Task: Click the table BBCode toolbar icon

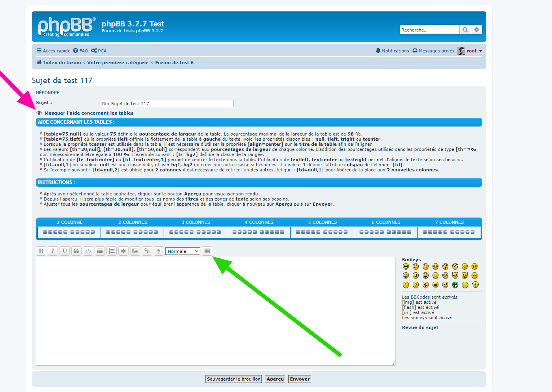Action: [x=207, y=251]
